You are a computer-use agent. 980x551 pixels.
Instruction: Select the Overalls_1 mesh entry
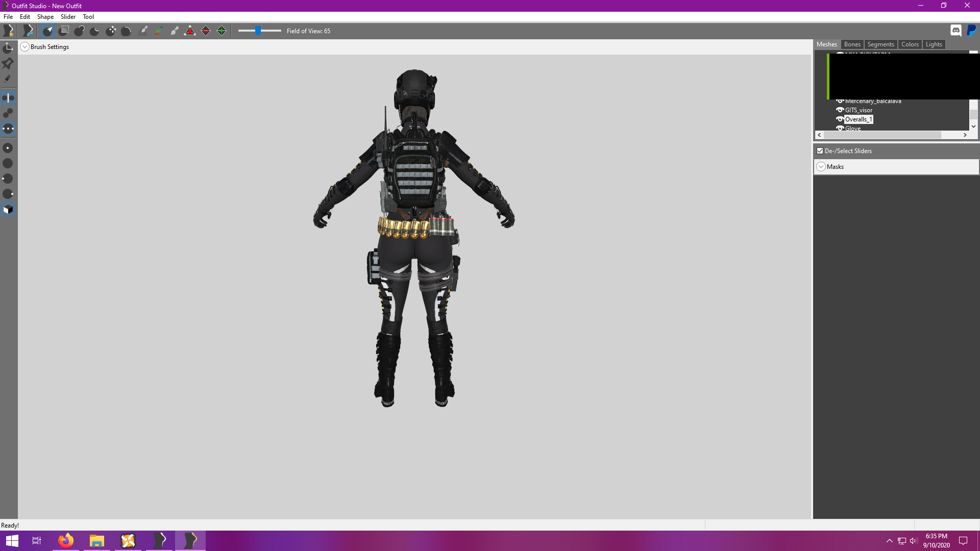tap(859, 119)
